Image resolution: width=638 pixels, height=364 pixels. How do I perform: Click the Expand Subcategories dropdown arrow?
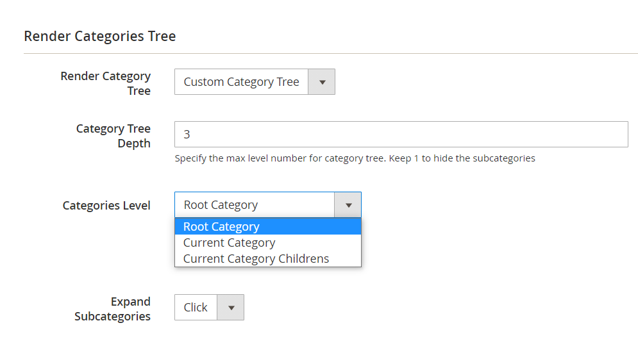point(231,308)
